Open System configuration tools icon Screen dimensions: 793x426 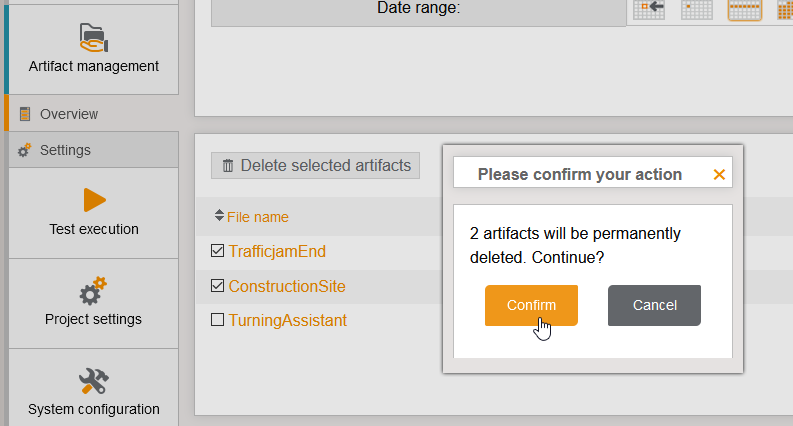pos(93,381)
